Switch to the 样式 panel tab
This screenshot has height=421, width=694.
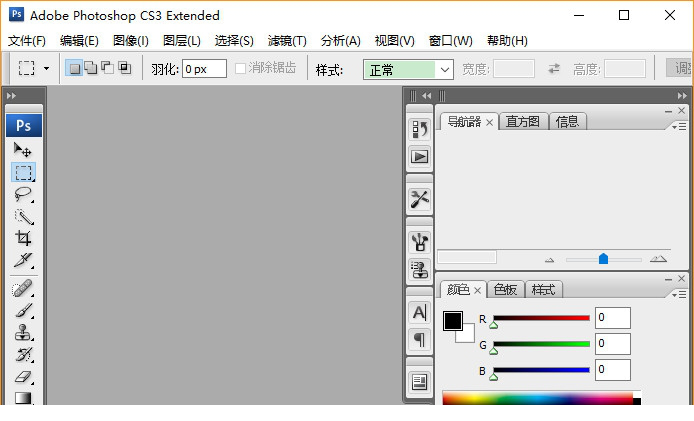543,290
